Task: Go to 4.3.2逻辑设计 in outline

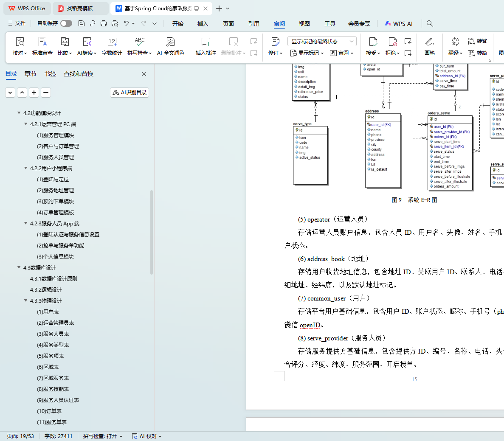Action: (46, 289)
